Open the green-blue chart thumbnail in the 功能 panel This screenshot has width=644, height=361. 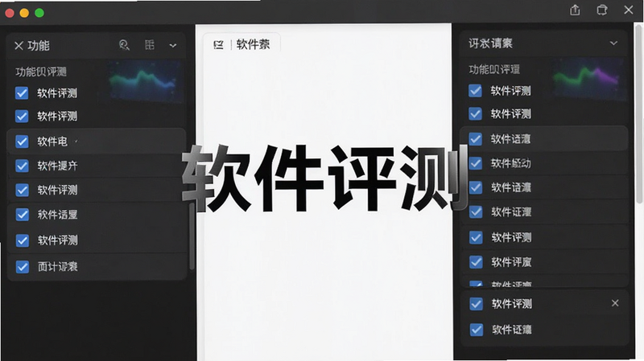coord(145,81)
